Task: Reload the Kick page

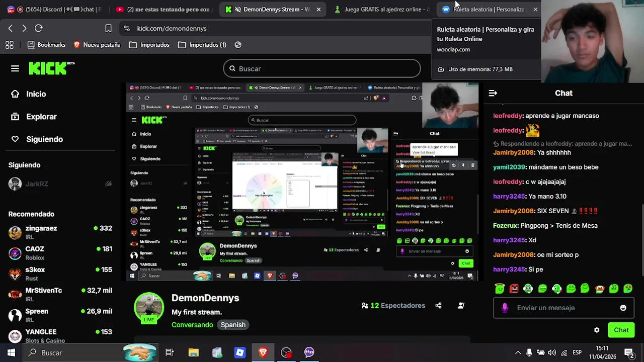Action: [39, 29]
